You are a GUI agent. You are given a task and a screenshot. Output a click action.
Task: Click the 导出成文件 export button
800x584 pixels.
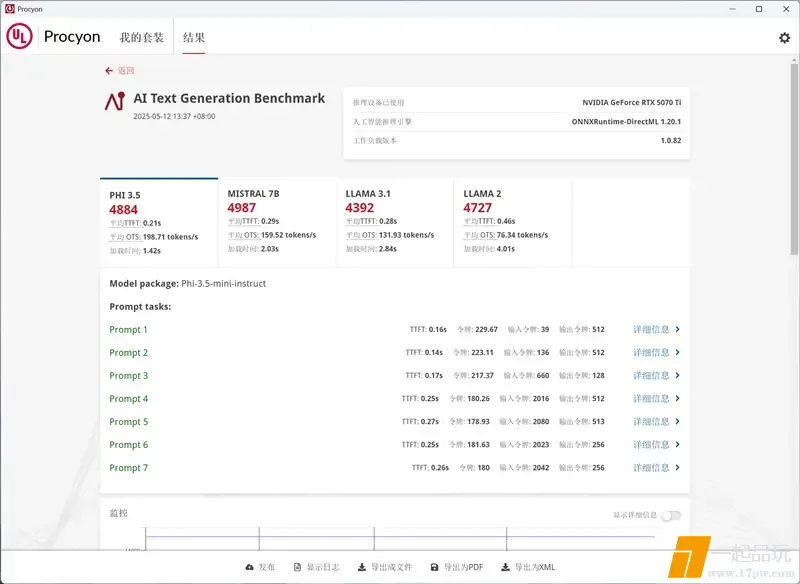tap(385, 567)
